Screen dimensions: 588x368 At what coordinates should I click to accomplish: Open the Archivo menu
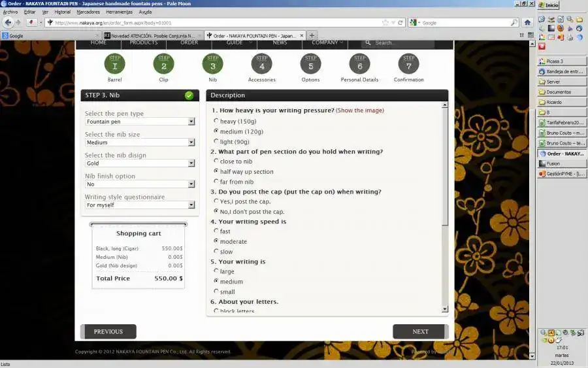10,12
